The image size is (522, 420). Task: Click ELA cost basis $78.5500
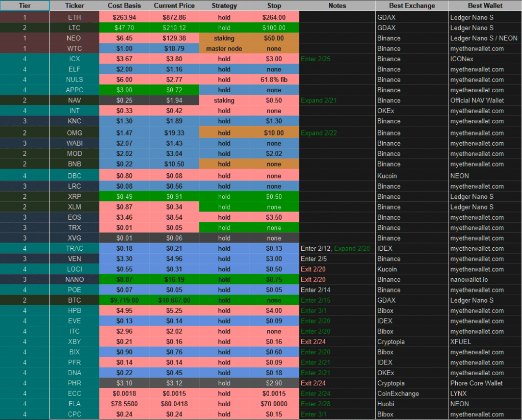click(x=124, y=404)
